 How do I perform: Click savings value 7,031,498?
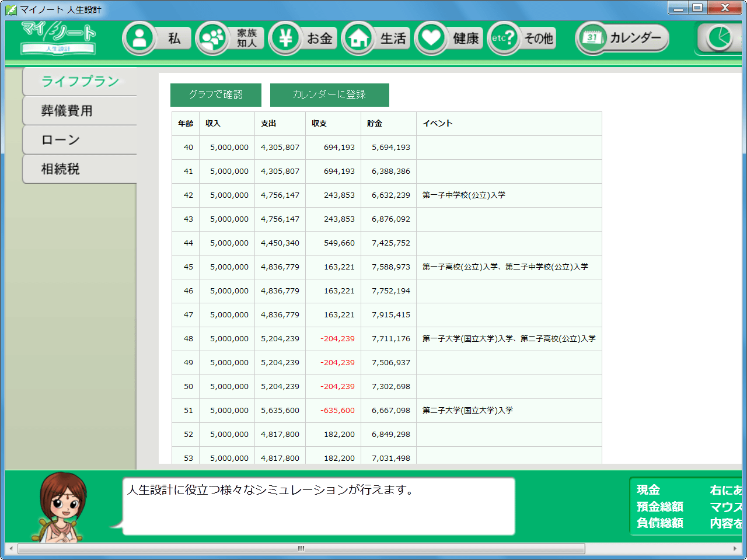pos(391,459)
